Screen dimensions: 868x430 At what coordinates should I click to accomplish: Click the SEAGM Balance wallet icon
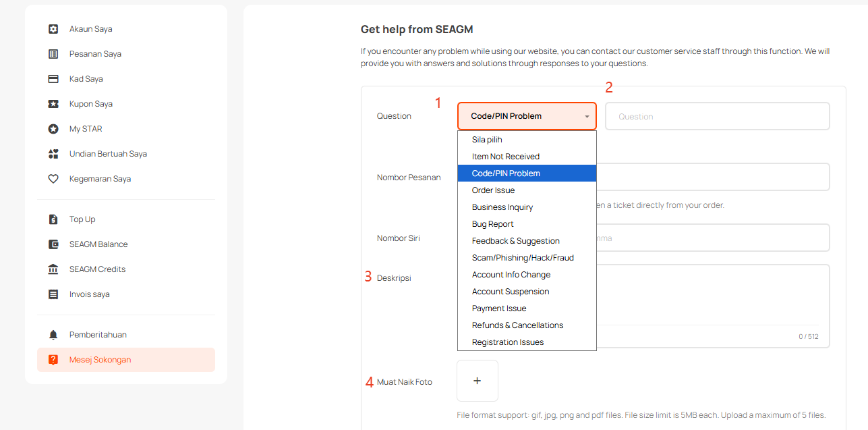(53, 244)
